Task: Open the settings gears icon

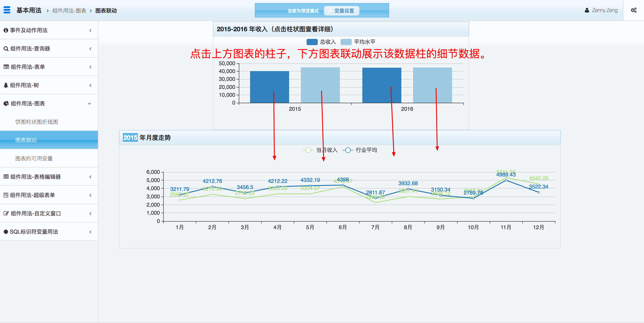Action: 633,10
